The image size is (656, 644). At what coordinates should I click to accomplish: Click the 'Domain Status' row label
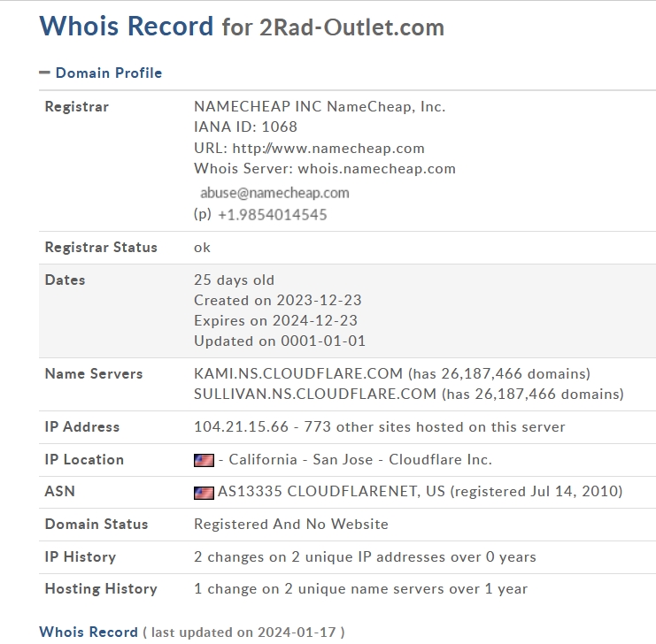(96, 525)
